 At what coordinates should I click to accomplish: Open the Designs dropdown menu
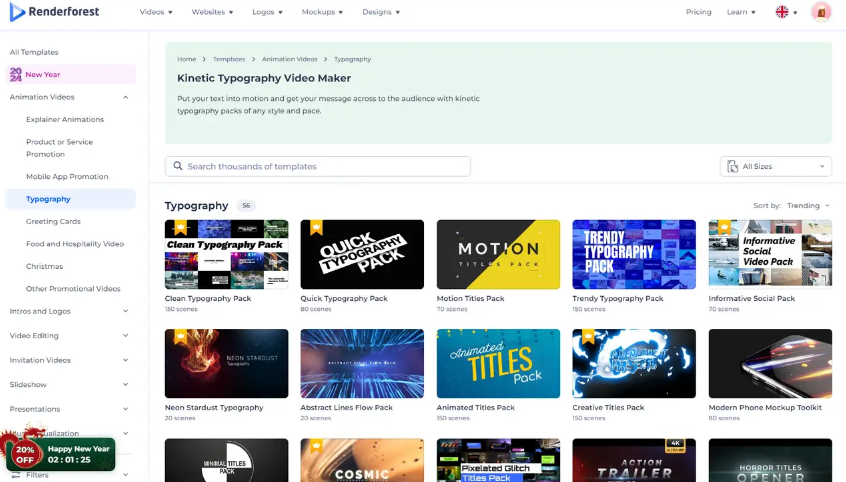381,12
